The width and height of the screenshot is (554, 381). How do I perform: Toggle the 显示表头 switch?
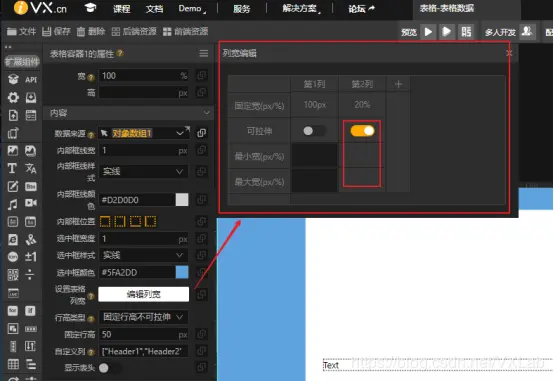pyautogui.click(x=109, y=368)
